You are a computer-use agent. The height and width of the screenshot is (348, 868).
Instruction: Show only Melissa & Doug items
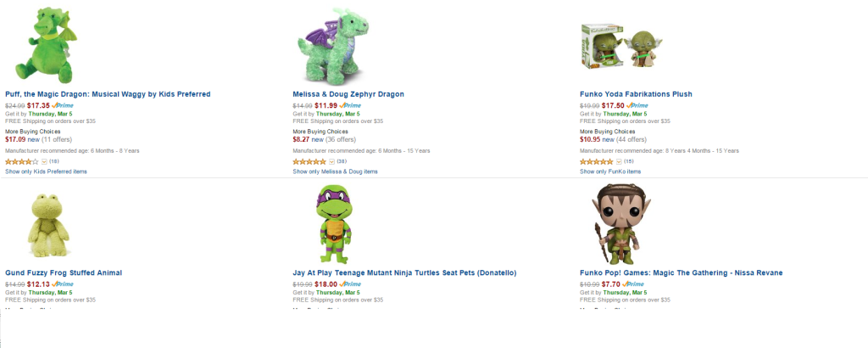pyautogui.click(x=335, y=171)
